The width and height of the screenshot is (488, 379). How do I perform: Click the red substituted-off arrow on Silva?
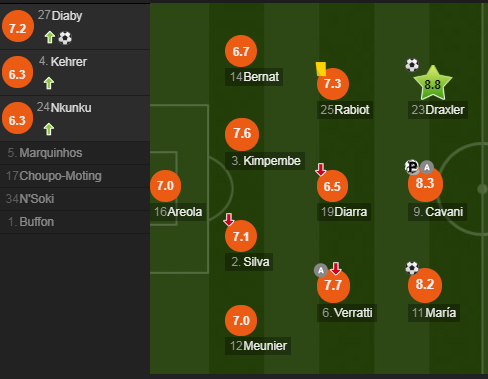[x=229, y=220]
